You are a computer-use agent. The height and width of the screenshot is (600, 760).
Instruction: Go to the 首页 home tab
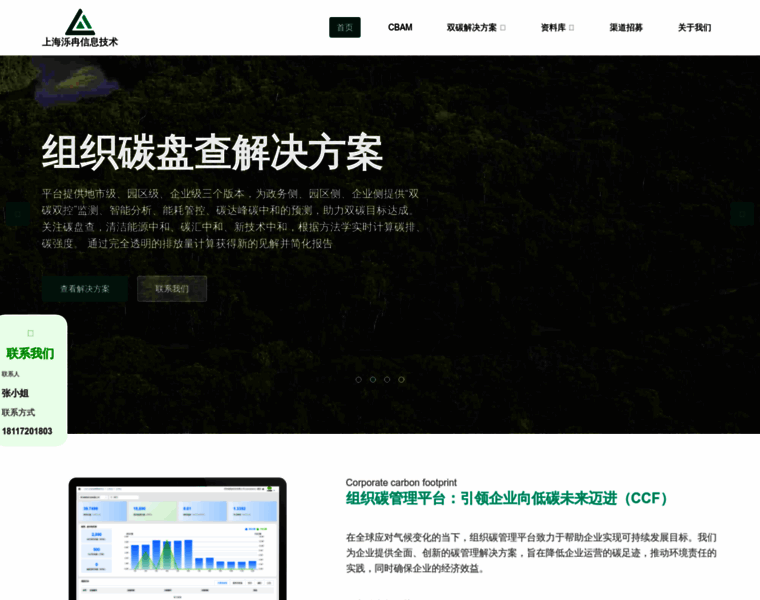[345, 28]
